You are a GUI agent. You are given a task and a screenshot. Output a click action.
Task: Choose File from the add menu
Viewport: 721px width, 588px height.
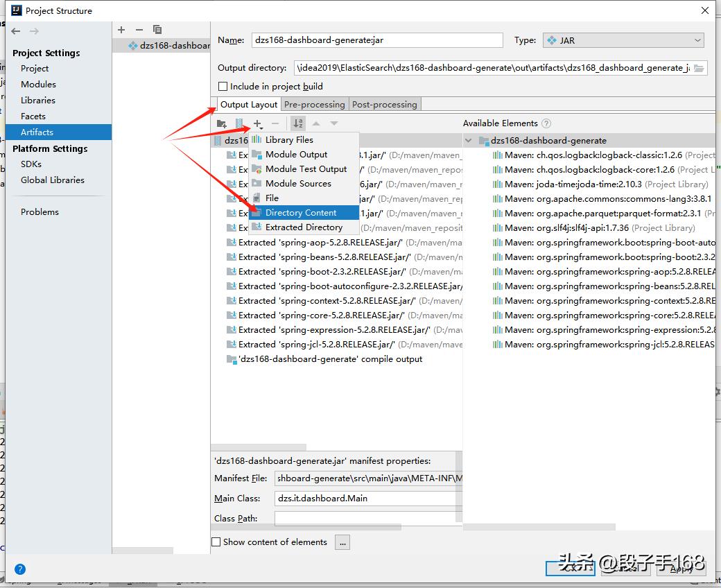(304, 198)
